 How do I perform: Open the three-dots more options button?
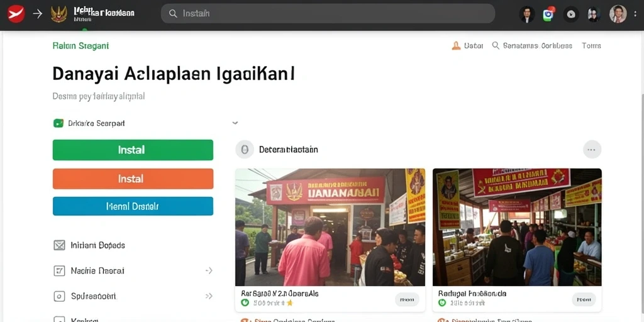tap(592, 150)
